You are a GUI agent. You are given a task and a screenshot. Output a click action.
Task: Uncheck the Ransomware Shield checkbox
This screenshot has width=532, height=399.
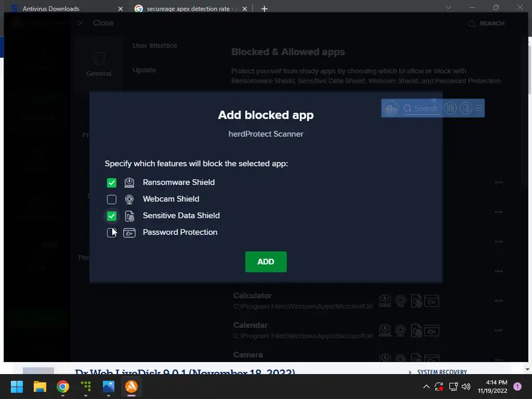[112, 182]
